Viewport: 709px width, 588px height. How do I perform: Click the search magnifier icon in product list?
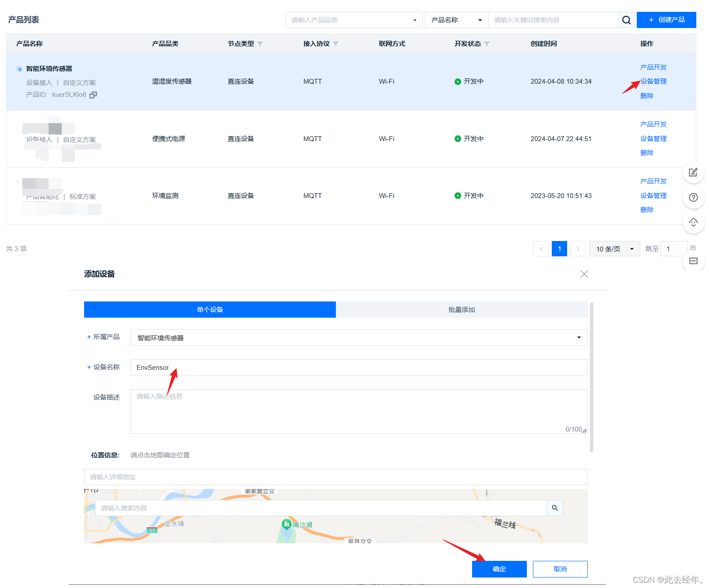(626, 20)
